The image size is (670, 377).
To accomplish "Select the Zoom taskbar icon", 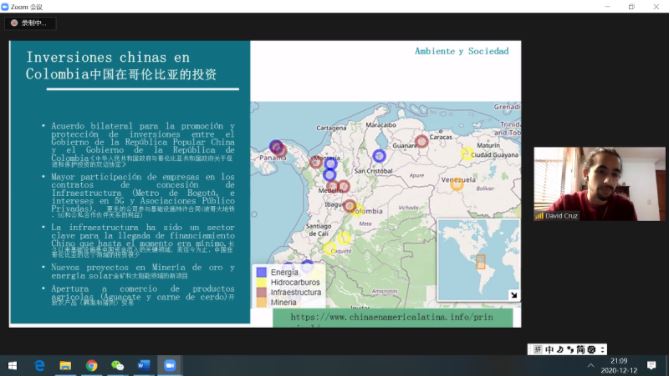I will [x=170, y=365].
